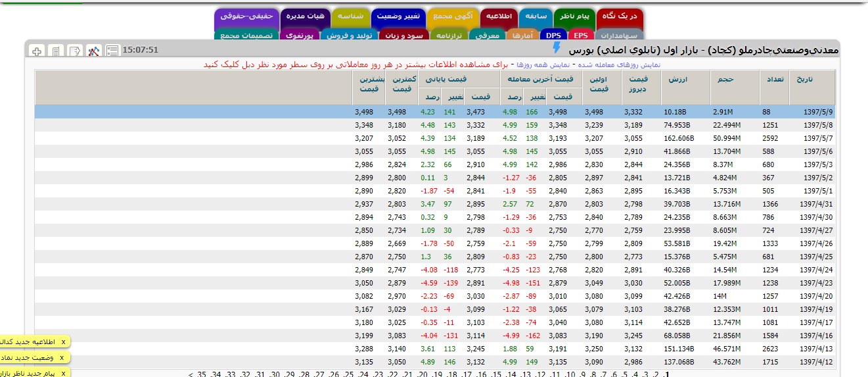Screen dimensions: 868x377
Task: Open the calculator icon in the panel toolbar
Action: [x=57, y=51]
